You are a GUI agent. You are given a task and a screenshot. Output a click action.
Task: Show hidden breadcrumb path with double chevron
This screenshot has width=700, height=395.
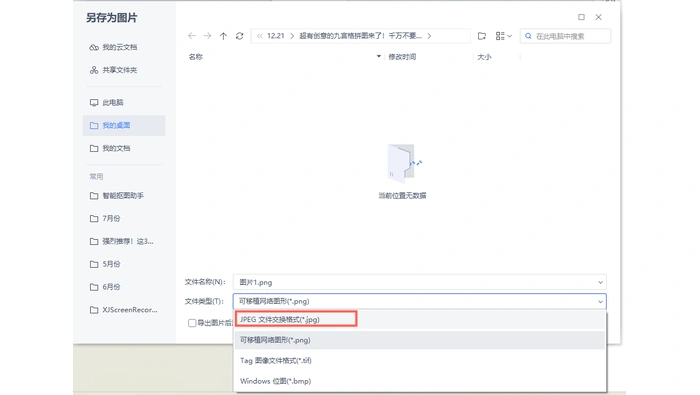259,36
